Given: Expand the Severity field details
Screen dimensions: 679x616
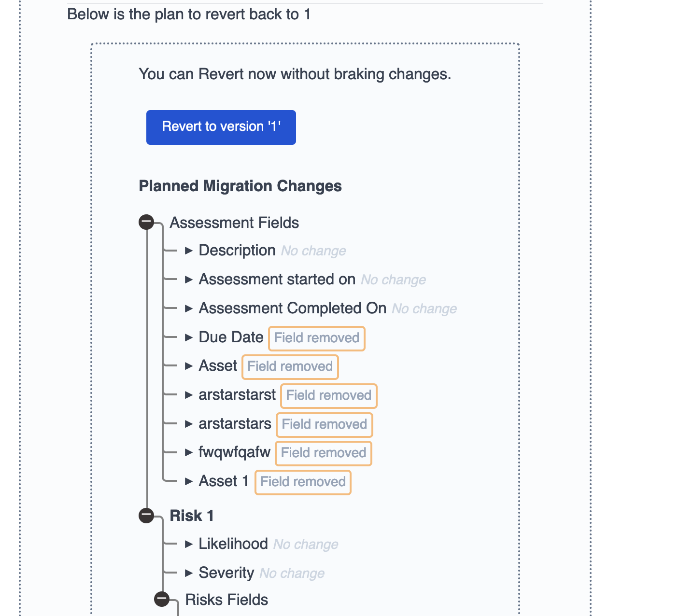Looking at the screenshot, I should pos(189,573).
